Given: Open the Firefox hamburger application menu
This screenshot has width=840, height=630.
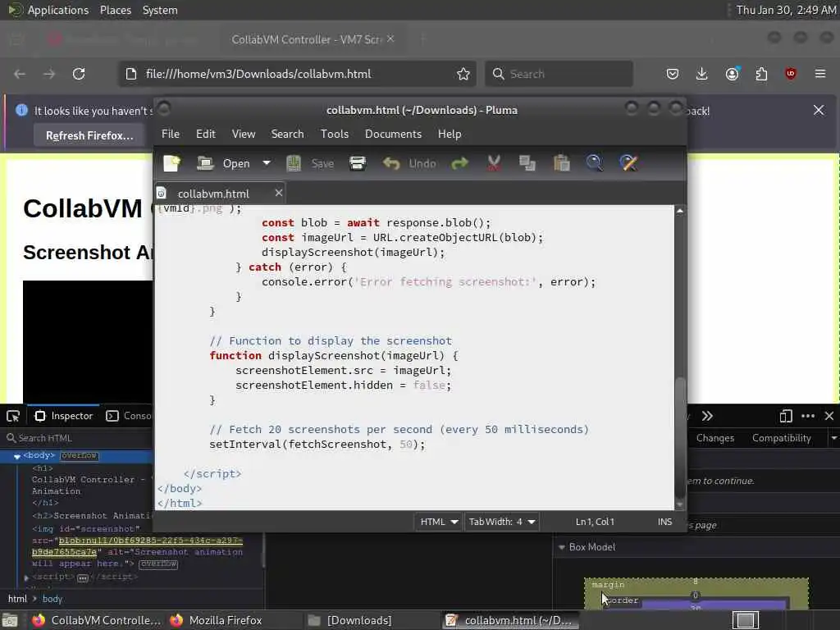Looking at the screenshot, I should [x=820, y=74].
